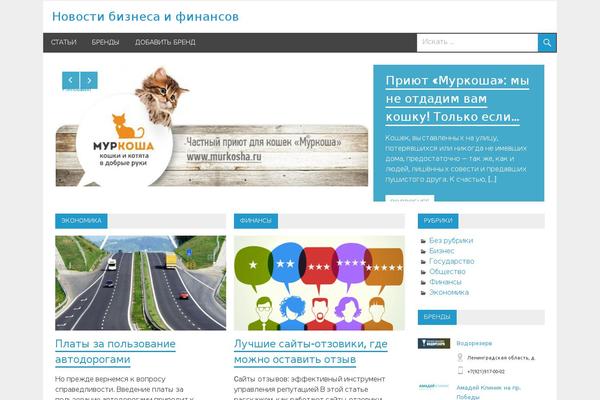Click the Искать search input field
600x400 pixels.
(478, 42)
